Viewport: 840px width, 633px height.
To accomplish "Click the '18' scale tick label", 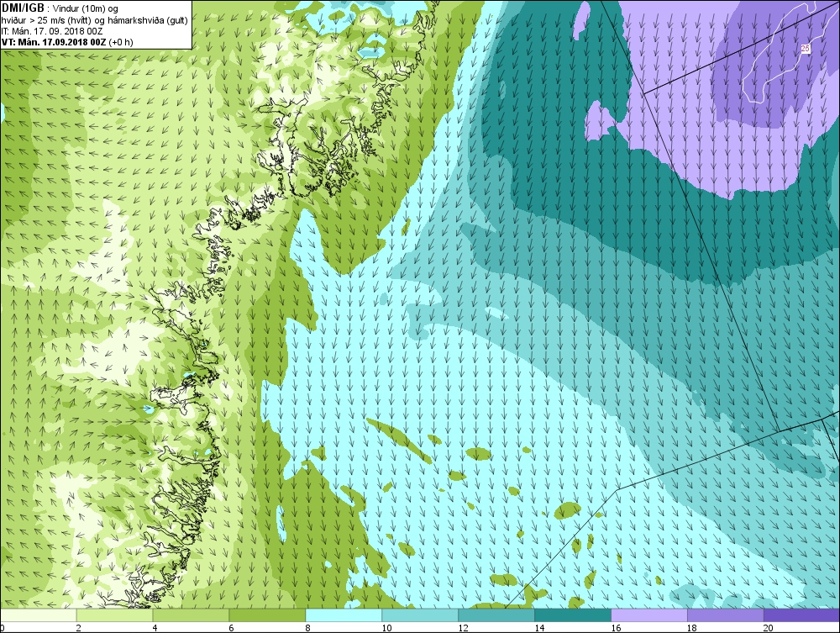I will click(x=692, y=628).
